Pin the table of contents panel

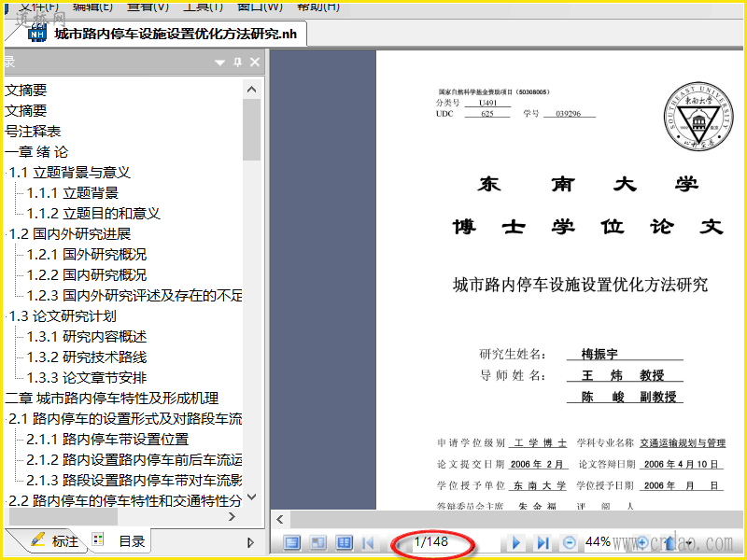click(238, 62)
